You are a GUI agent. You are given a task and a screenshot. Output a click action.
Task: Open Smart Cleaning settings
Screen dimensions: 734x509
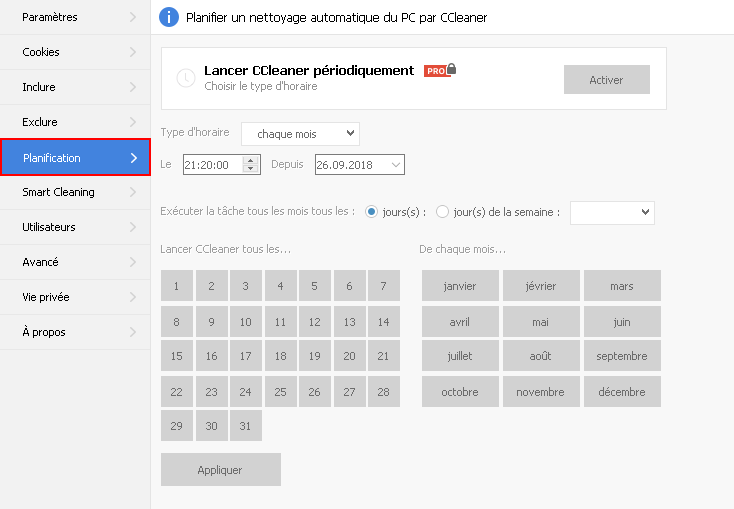click(x=75, y=192)
